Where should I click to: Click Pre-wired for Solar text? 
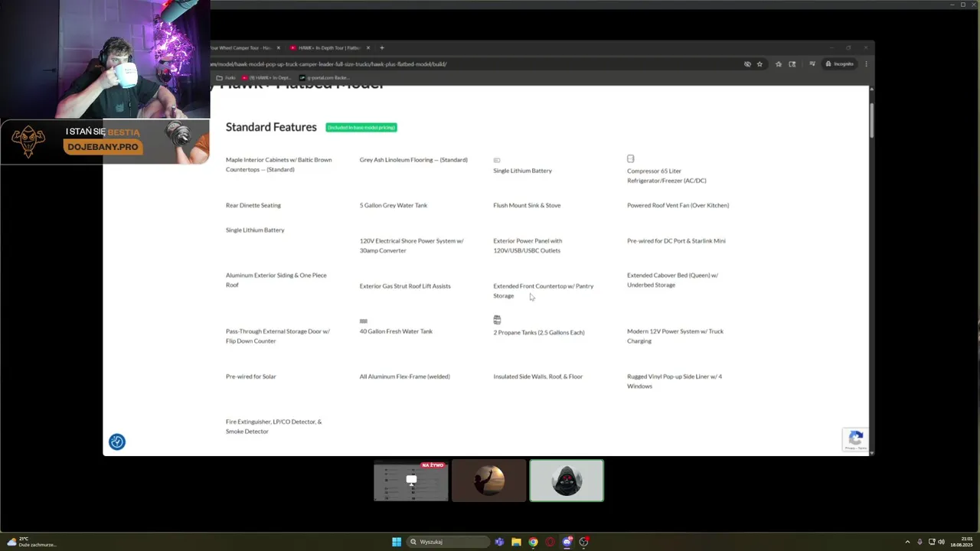click(251, 377)
